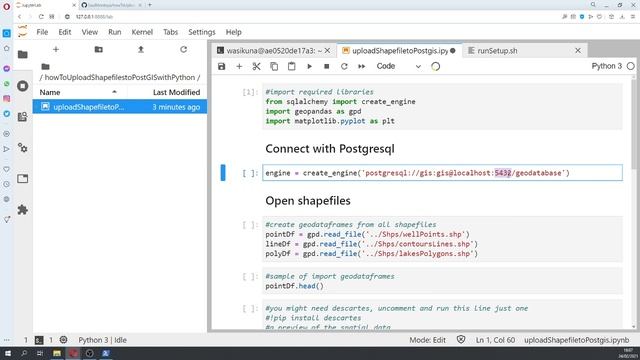
Task: Close the runSetup.sh tab
Action: tap(578, 51)
